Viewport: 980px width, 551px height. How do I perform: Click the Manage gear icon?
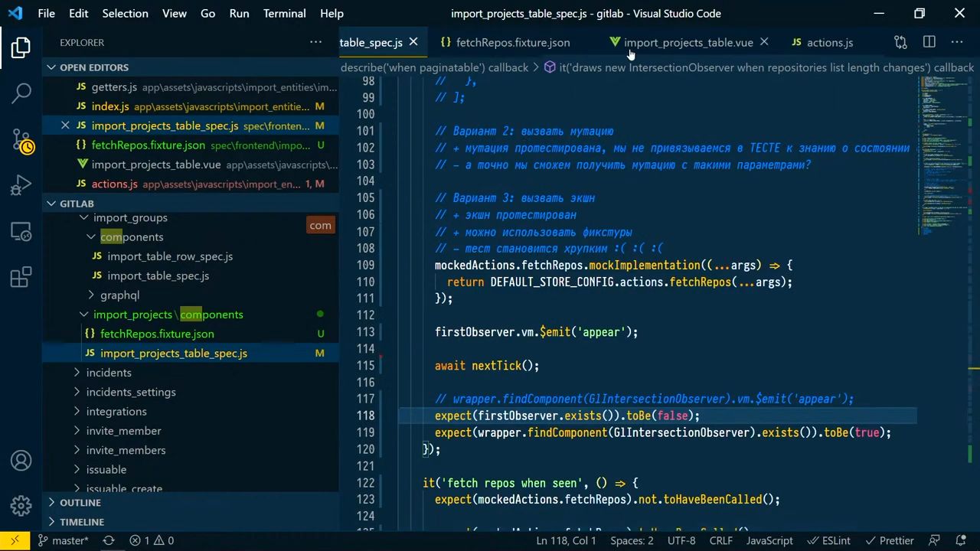coord(21,505)
